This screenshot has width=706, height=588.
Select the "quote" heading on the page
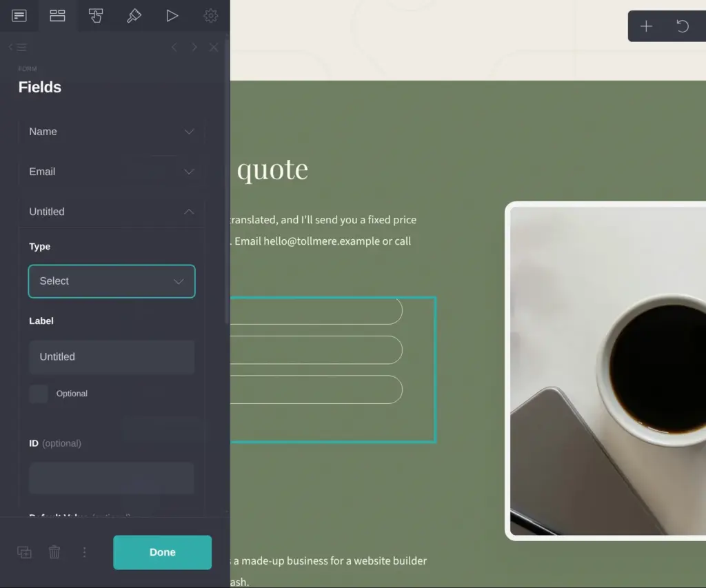click(x=273, y=170)
